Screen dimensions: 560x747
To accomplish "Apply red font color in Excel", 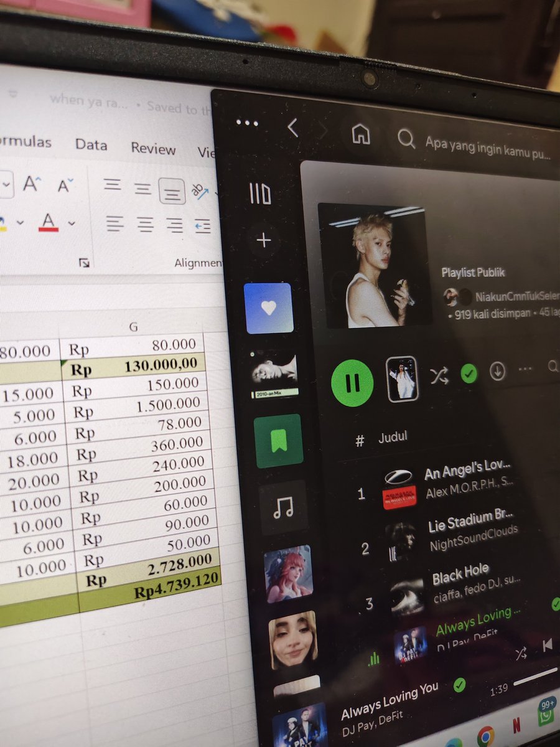I will [x=49, y=221].
